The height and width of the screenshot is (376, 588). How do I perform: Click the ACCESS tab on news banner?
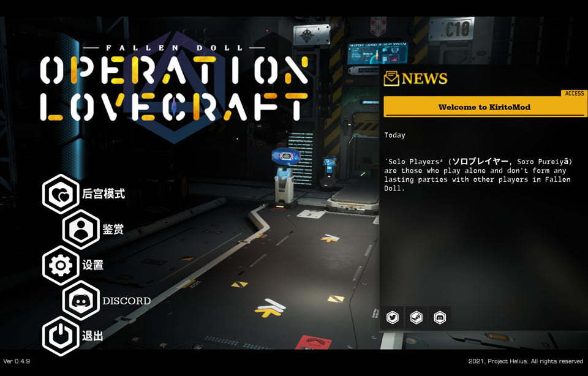coord(574,93)
